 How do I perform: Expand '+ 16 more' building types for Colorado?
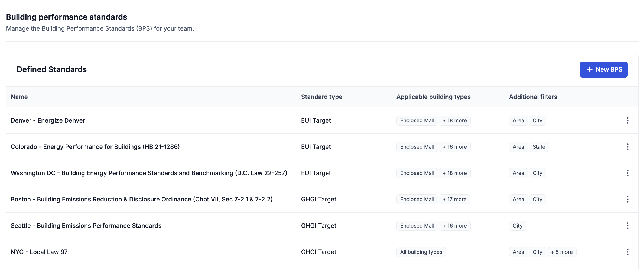pyautogui.click(x=454, y=147)
